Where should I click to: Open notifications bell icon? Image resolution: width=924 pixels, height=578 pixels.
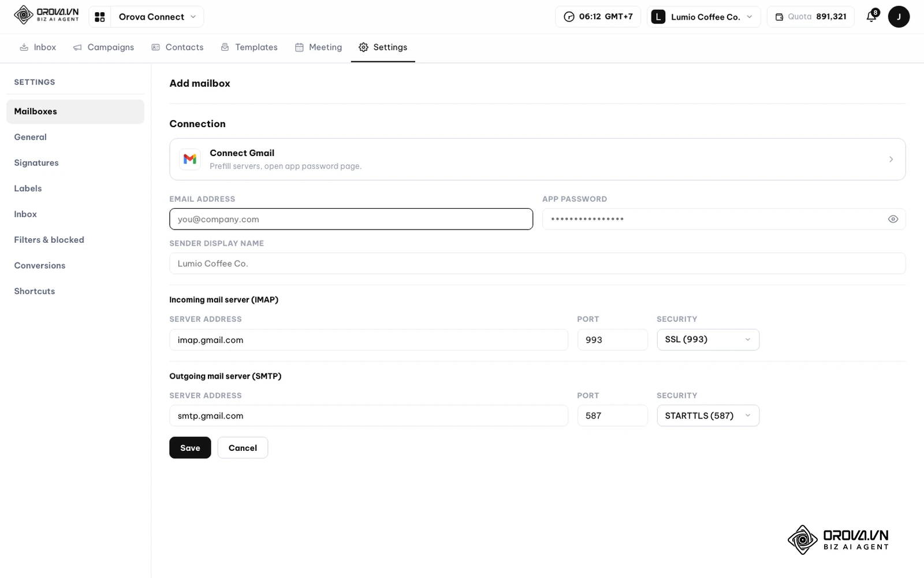pos(872,16)
